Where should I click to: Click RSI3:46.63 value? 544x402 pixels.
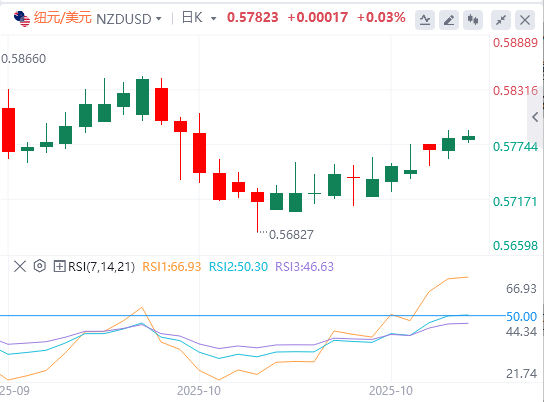(x=304, y=266)
